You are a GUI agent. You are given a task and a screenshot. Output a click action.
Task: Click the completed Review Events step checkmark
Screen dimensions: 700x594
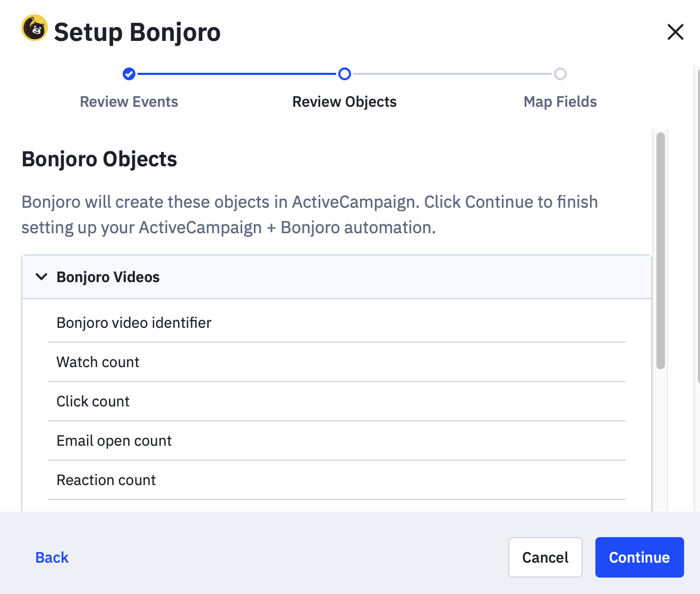click(129, 74)
